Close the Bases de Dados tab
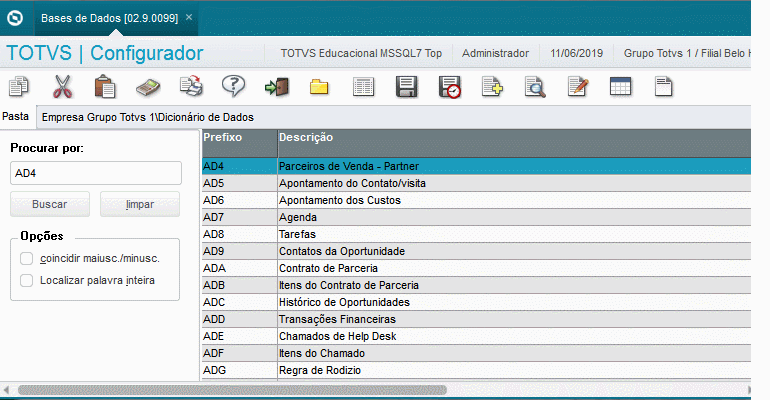Image resolution: width=770 pixels, height=400 pixels. pos(189,17)
